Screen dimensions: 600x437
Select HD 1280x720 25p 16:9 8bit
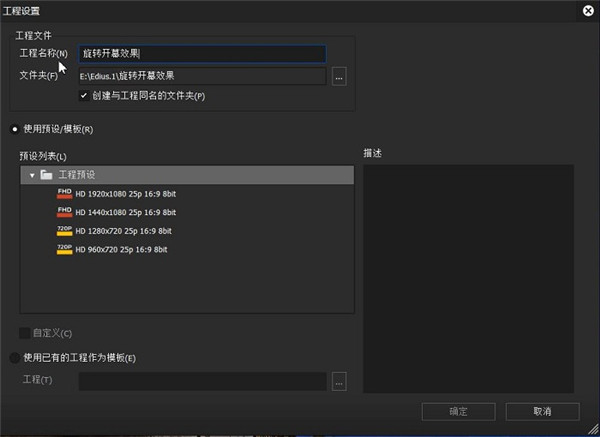coord(123,231)
